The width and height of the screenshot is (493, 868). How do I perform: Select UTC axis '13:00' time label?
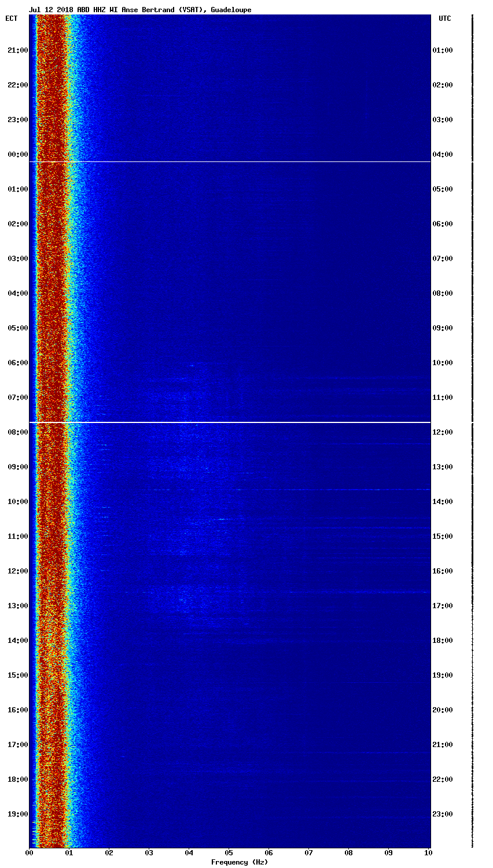pos(443,467)
